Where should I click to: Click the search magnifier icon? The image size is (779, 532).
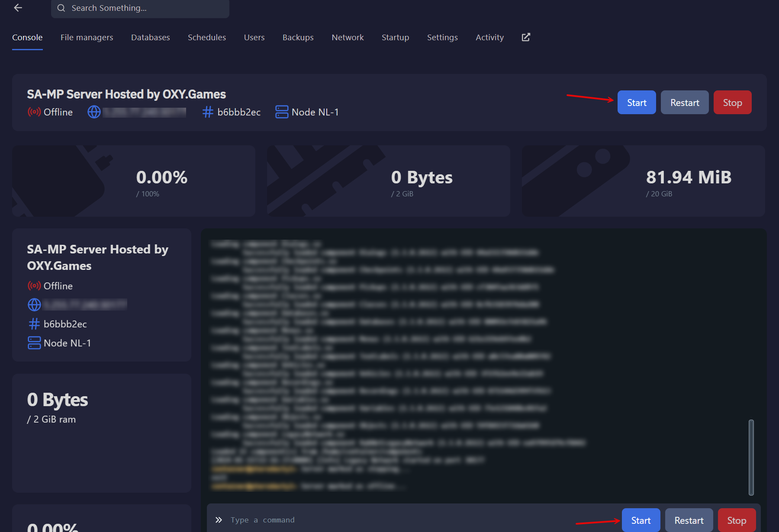click(61, 7)
